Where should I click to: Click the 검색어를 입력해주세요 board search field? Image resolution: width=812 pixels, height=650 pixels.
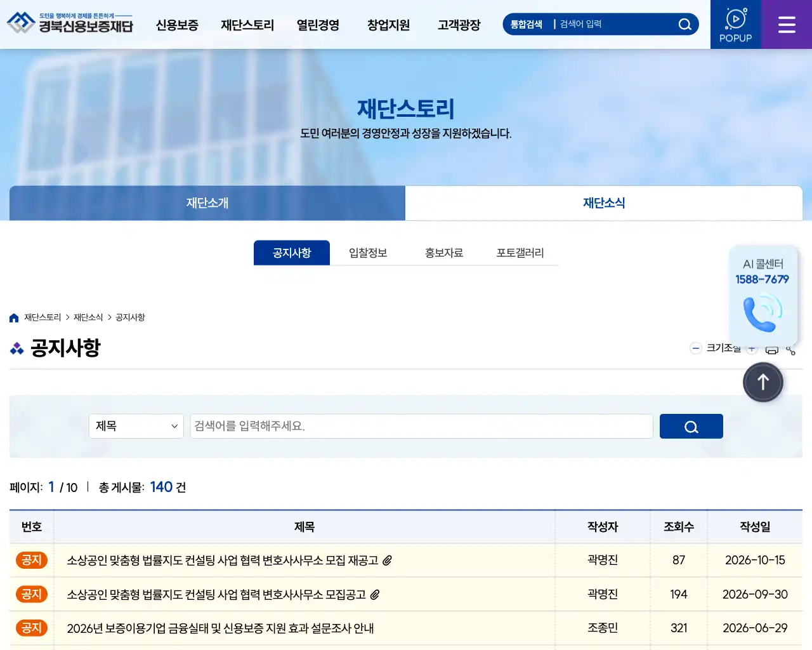pyautogui.click(x=422, y=427)
